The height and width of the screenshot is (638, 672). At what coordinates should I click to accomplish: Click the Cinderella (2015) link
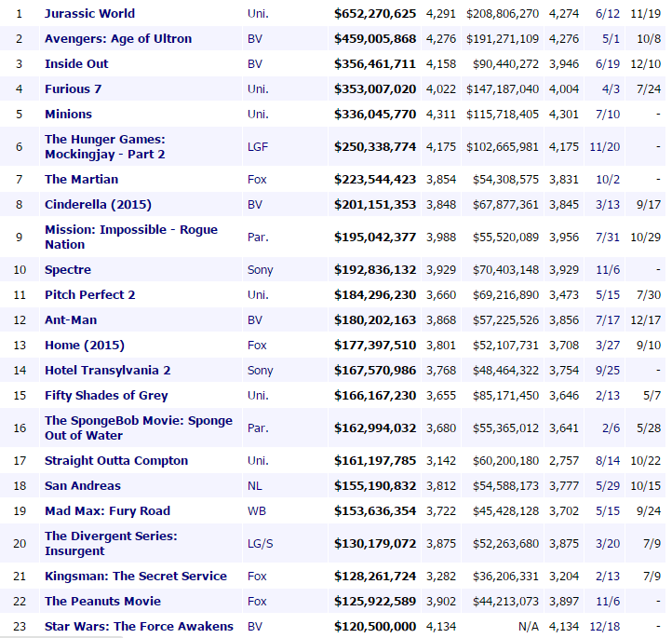click(98, 205)
